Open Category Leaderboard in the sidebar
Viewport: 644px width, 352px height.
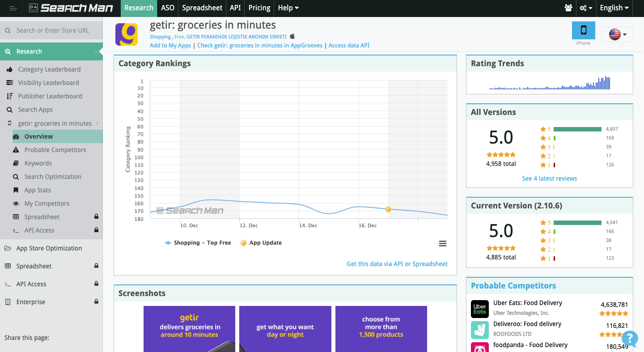tap(49, 69)
